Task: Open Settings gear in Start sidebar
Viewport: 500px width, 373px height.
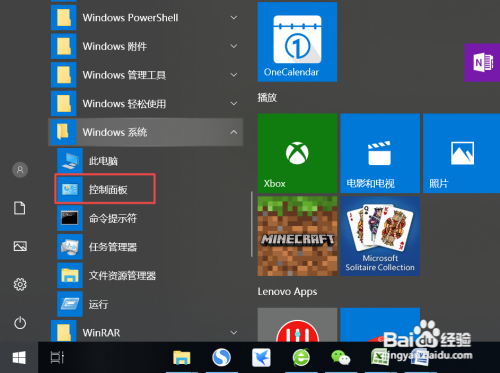Action: (20, 284)
